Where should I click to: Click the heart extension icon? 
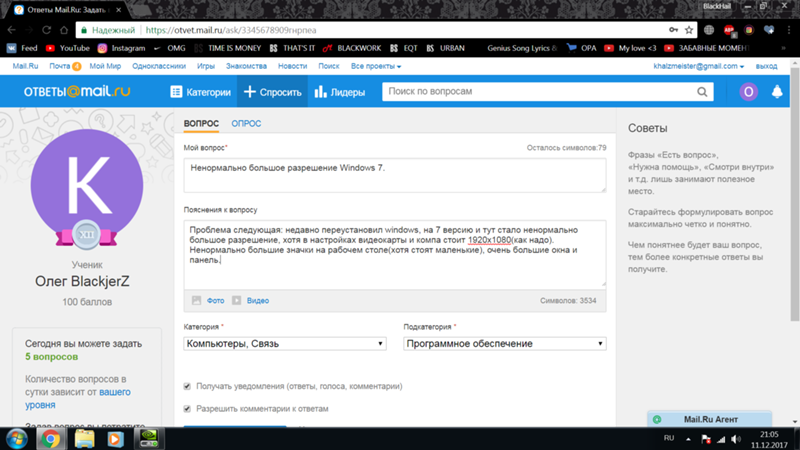769,30
